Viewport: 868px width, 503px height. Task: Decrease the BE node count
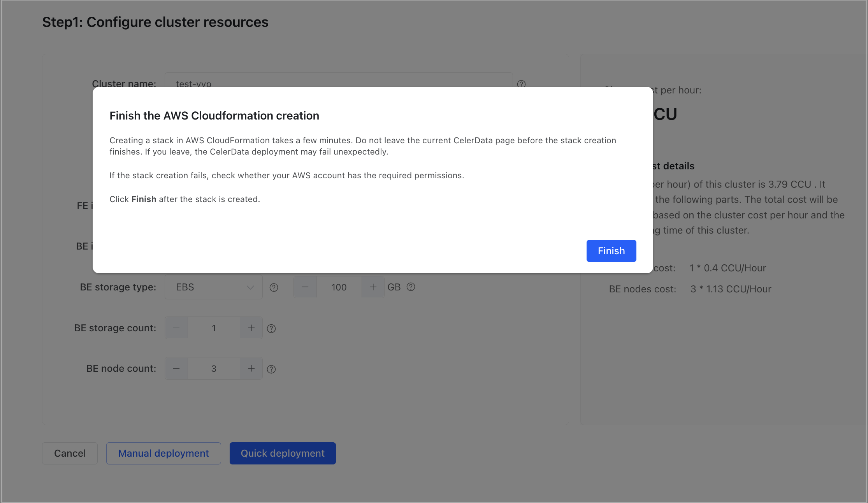176,369
